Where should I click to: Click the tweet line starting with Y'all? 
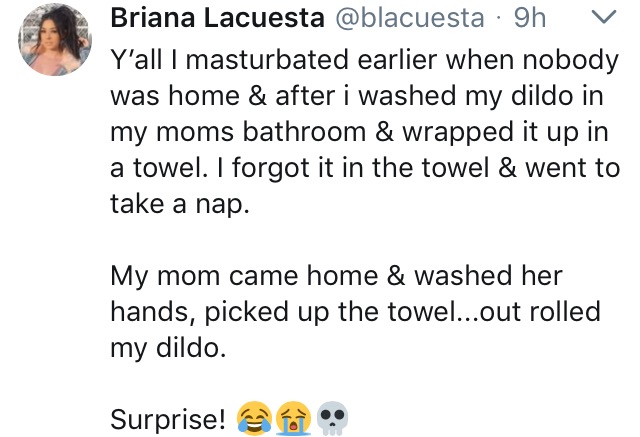tap(365, 60)
